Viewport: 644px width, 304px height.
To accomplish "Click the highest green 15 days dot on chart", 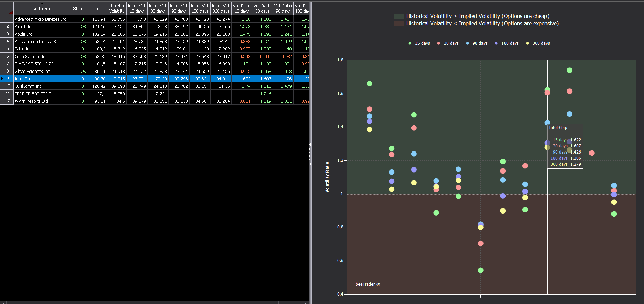I will (x=570, y=70).
